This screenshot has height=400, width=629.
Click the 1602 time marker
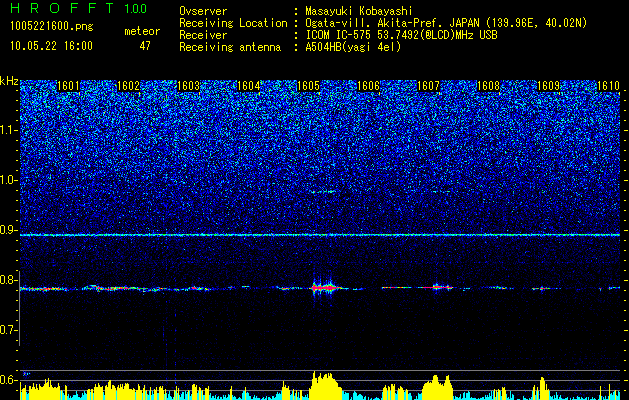pyautogui.click(x=128, y=86)
